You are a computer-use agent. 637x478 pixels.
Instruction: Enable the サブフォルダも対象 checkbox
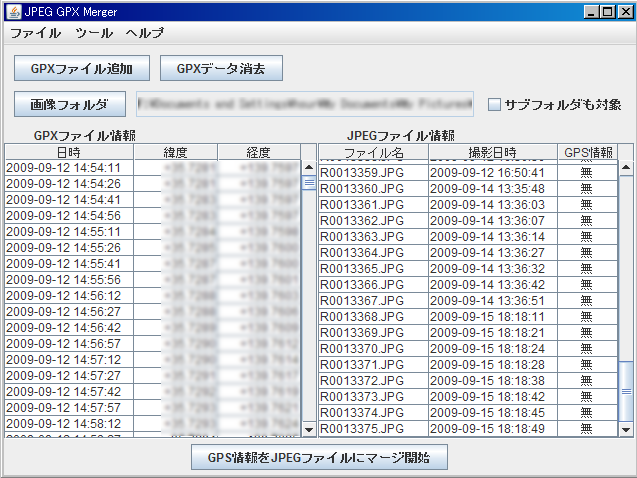[x=494, y=104]
